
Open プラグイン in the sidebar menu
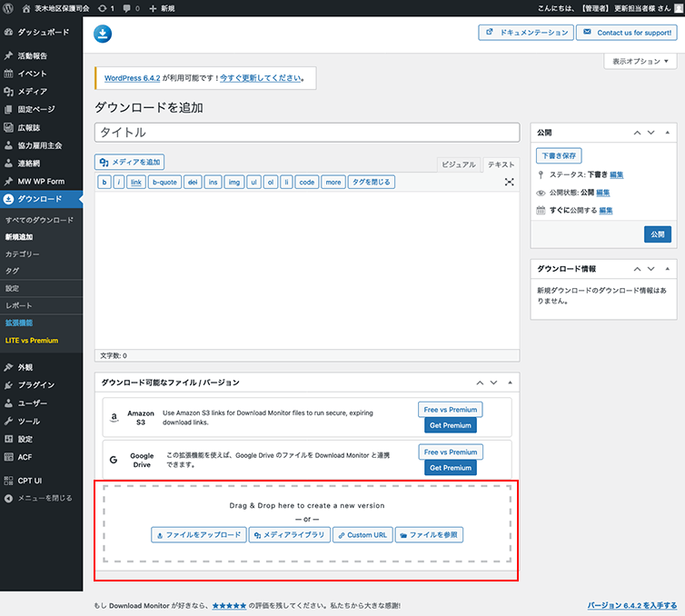point(35,385)
